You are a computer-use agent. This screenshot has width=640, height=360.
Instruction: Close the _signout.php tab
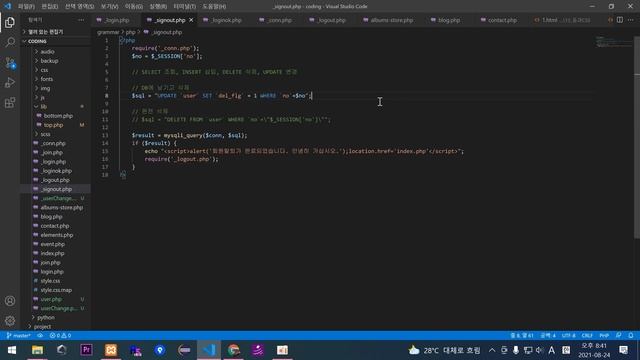191,20
